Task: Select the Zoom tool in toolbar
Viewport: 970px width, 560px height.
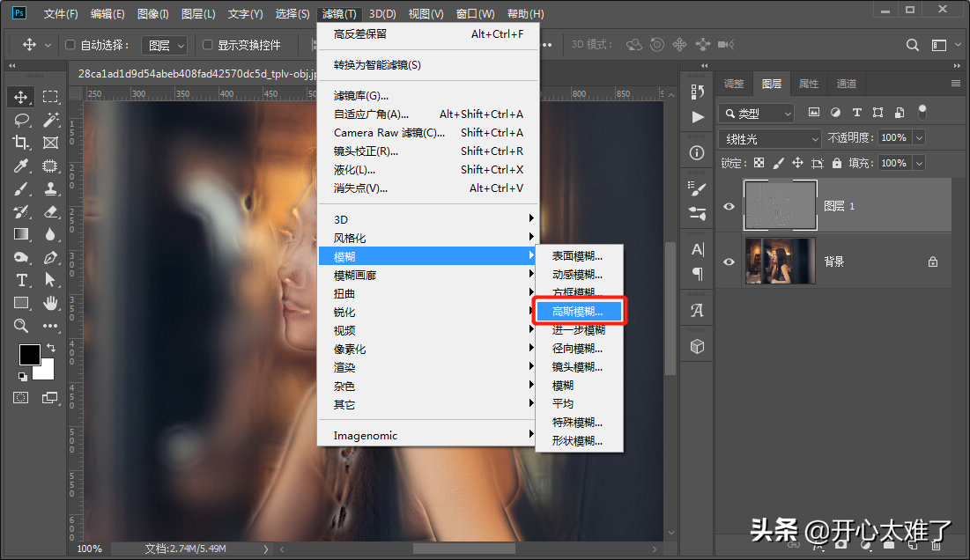Action: pyautogui.click(x=21, y=326)
